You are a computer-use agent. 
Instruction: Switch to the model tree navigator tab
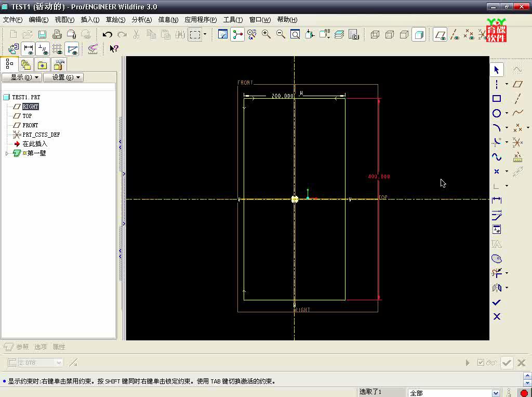tap(9, 64)
